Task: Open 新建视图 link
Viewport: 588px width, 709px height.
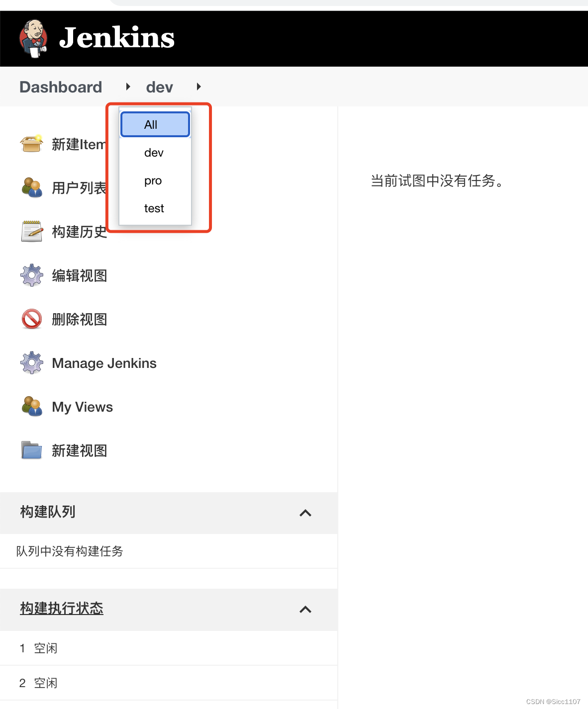Action: point(80,450)
